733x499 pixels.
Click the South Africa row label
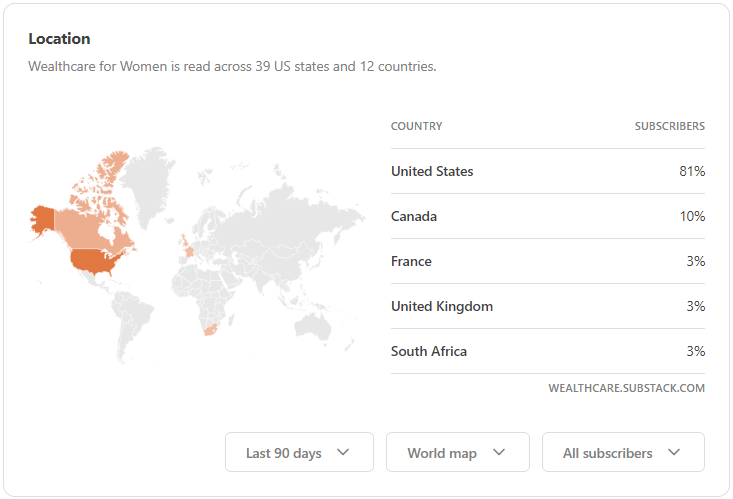click(x=429, y=351)
